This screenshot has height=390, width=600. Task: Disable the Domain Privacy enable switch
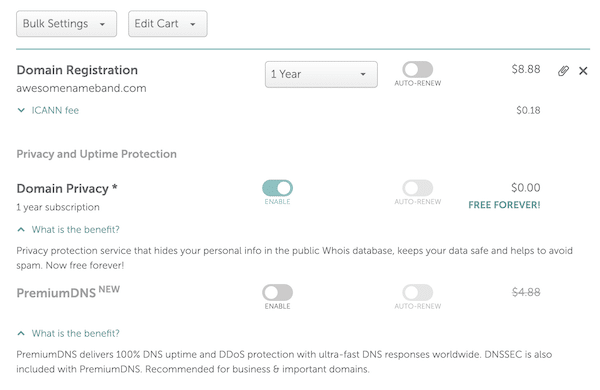(277, 188)
